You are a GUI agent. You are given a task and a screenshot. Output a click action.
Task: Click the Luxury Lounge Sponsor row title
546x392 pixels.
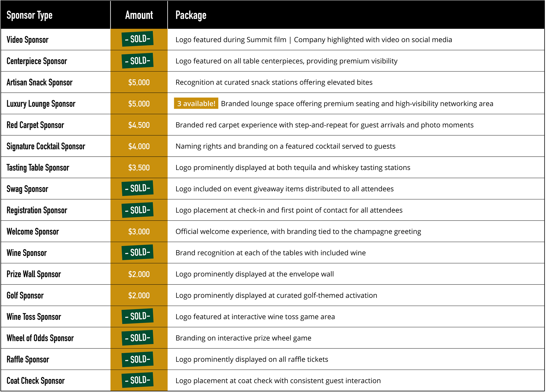point(41,104)
